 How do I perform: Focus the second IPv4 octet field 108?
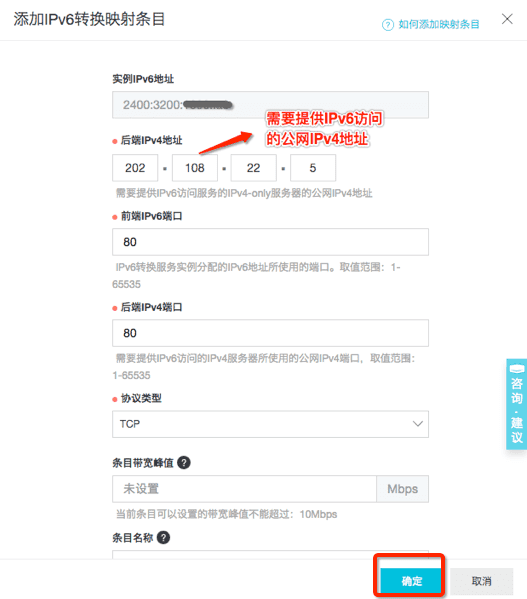[195, 168]
